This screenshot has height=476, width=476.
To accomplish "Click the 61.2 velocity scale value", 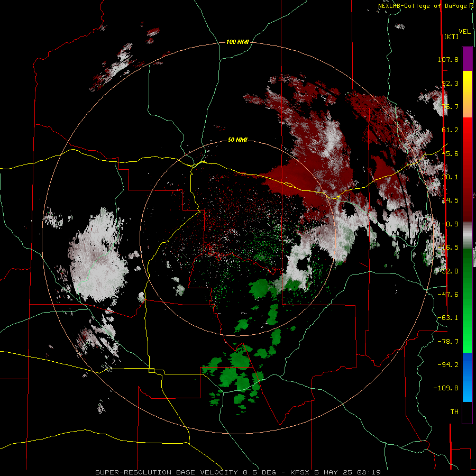I will point(450,130).
